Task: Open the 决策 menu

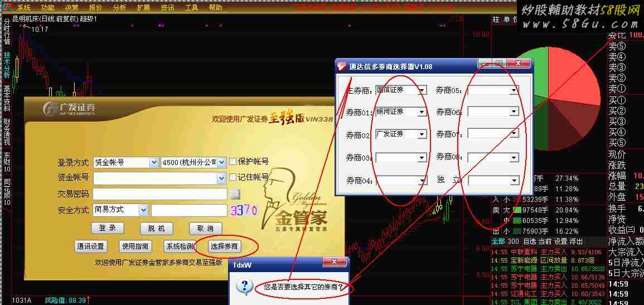Action: click(71, 7)
